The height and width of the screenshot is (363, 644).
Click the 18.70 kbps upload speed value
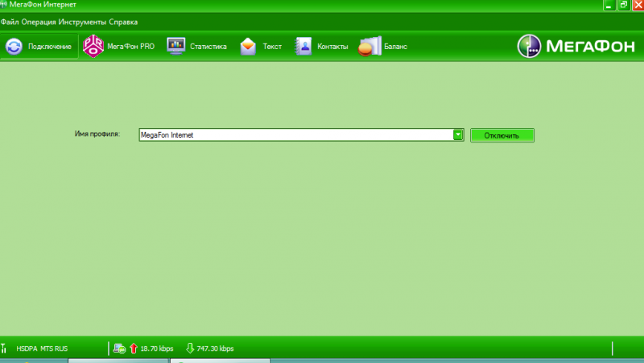[x=157, y=349]
